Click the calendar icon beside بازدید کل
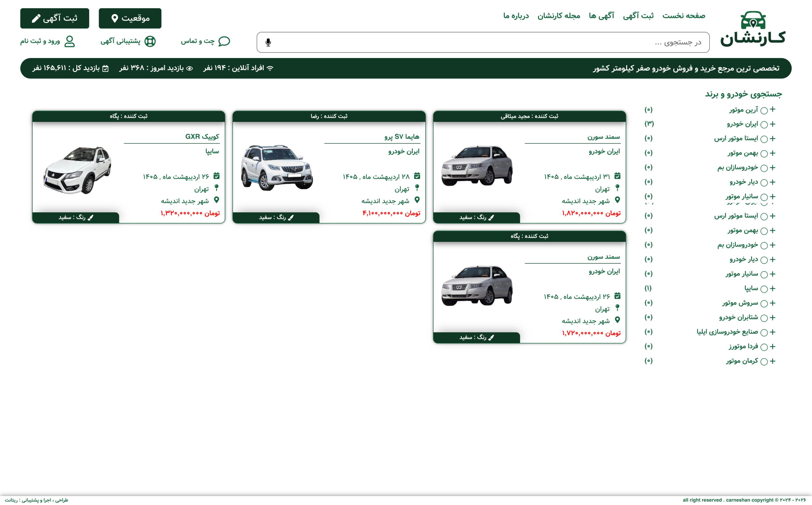Image resolution: width=812 pixels, height=505 pixels. (x=105, y=69)
